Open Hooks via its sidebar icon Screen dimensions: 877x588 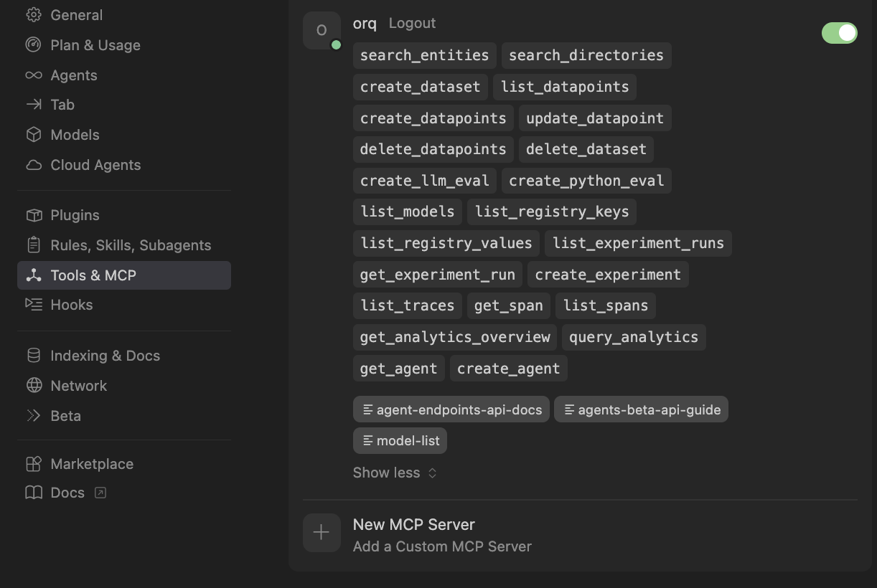point(33,305)
